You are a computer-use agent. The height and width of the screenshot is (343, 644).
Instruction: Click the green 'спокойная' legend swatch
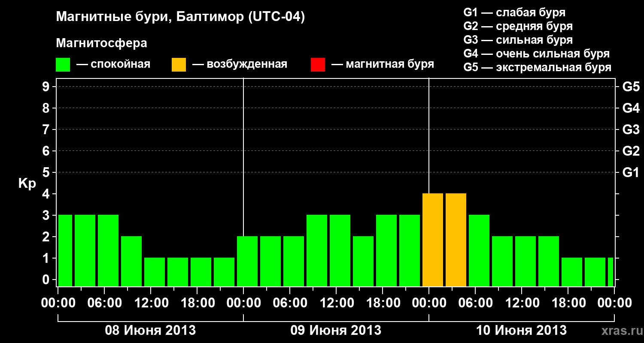pyautogui.click(x=63, y=65)
